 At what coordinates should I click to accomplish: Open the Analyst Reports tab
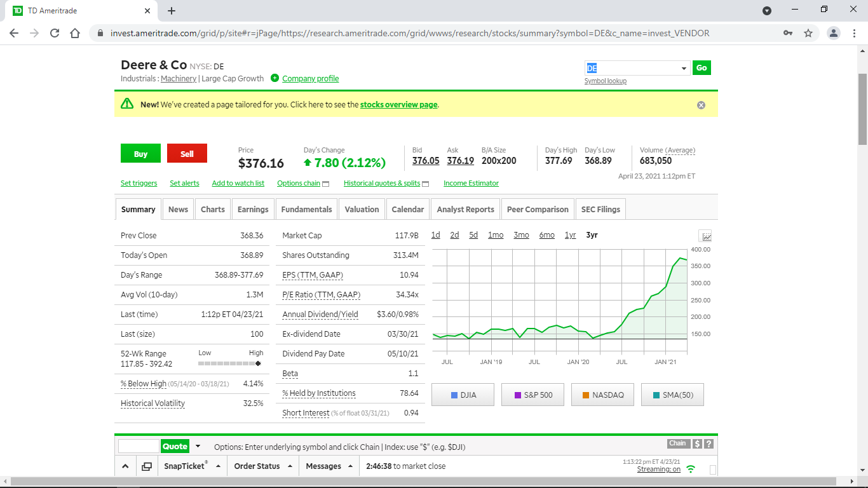coord(465,209)
